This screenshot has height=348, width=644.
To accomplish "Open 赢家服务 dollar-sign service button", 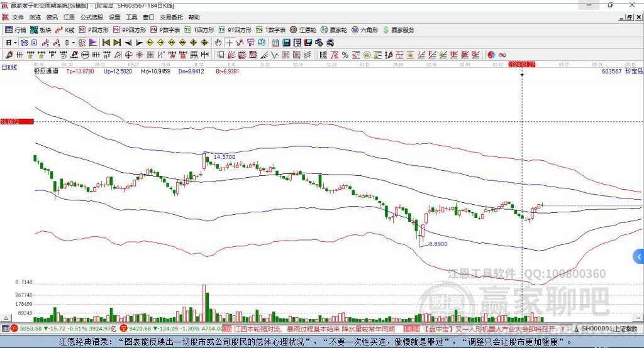I will click(399, 30).
